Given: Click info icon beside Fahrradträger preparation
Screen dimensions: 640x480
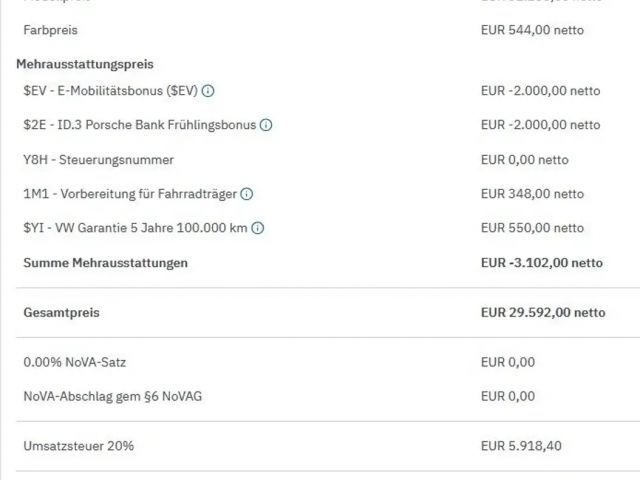Looking at the screenshot, I should pyautogui.click(x=247, y=194).
